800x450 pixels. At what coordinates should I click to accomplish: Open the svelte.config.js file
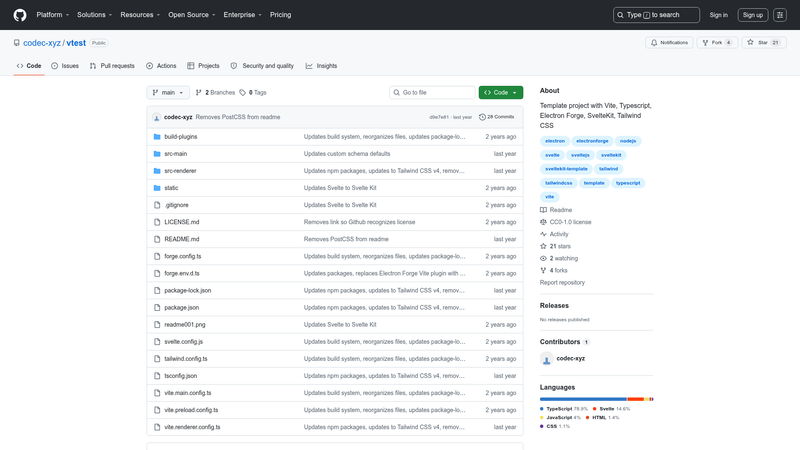click(184, 342)
